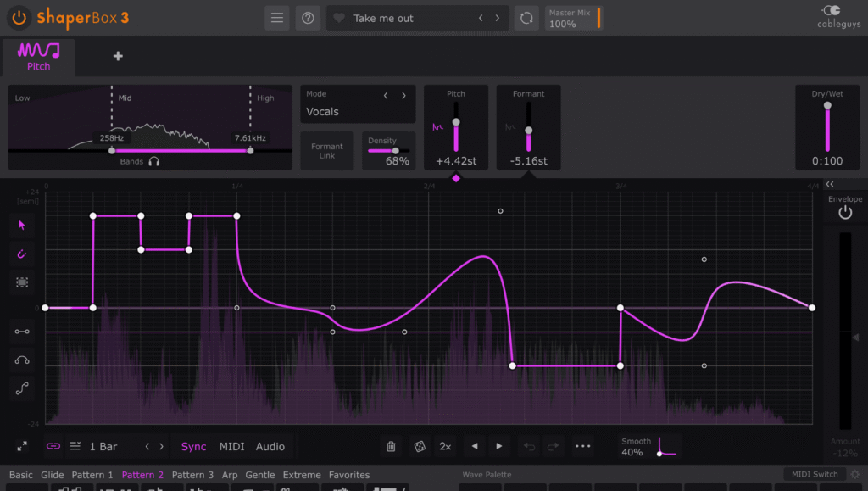Switch trigger mode to Sync

194,447
